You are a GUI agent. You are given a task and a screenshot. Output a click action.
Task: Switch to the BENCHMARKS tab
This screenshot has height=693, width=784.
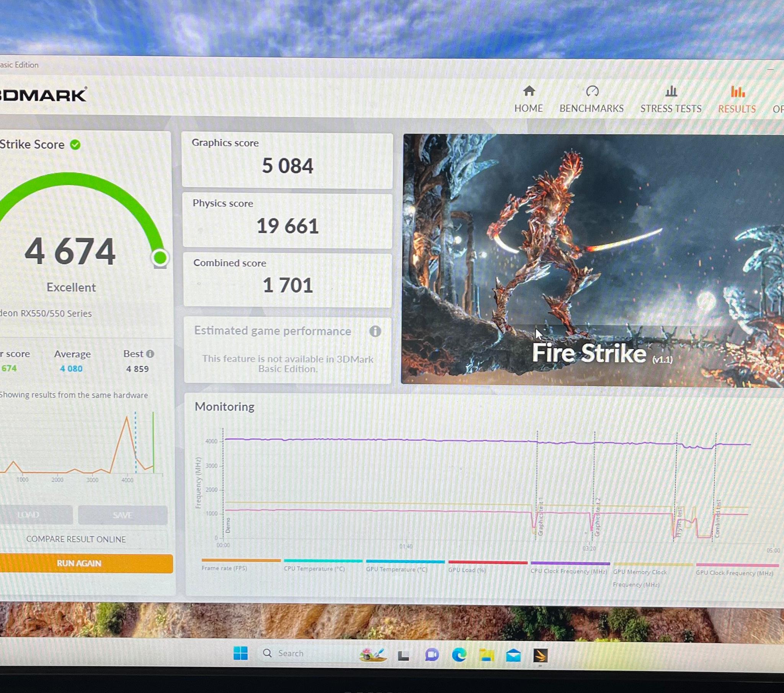(591, 100)
